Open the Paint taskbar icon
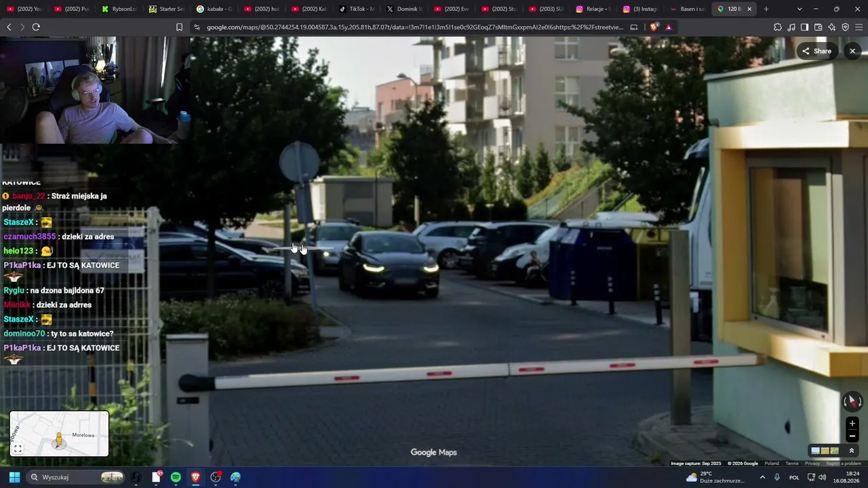This screenshot has width=868, height=488. point(235,477)
